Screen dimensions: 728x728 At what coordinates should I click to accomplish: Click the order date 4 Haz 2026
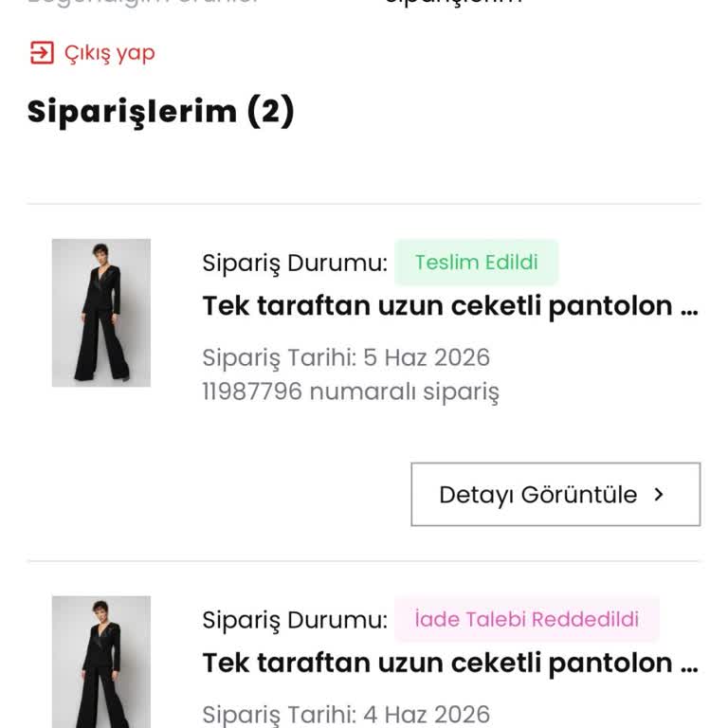coord(427,715)
